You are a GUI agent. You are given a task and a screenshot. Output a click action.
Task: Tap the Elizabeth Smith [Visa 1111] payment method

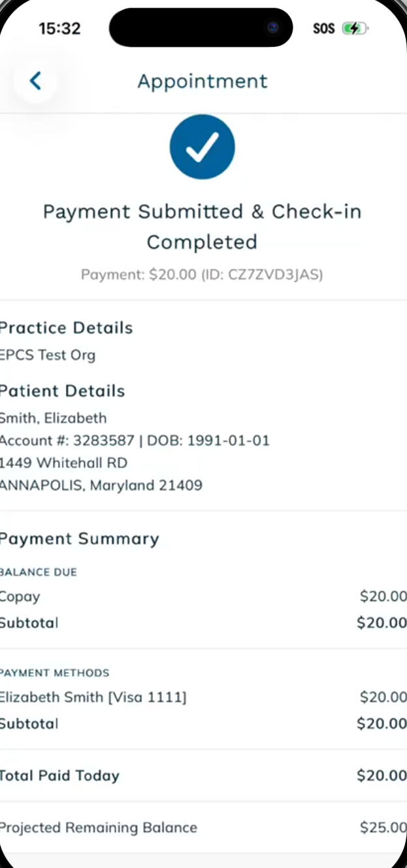[x=93, y=697]
